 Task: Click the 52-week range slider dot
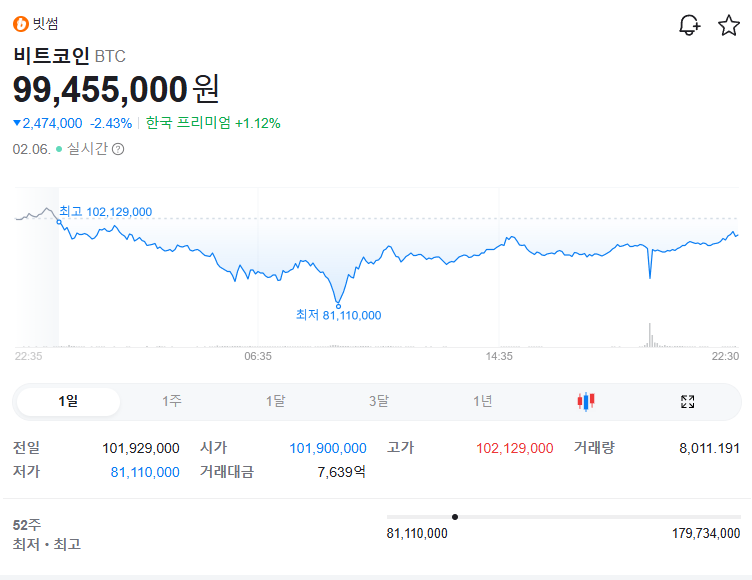[455, 517]
